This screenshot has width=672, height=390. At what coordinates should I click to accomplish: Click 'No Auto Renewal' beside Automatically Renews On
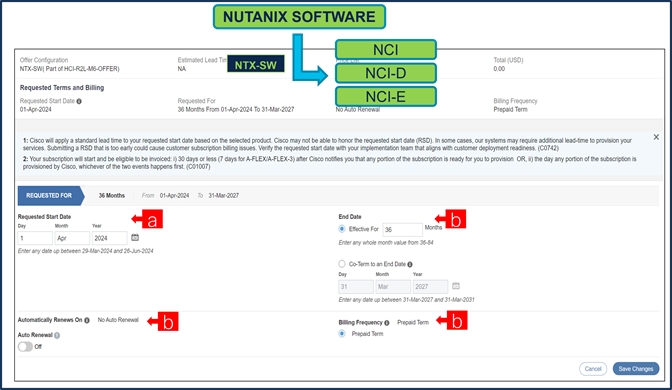click(x=118, y=320)
